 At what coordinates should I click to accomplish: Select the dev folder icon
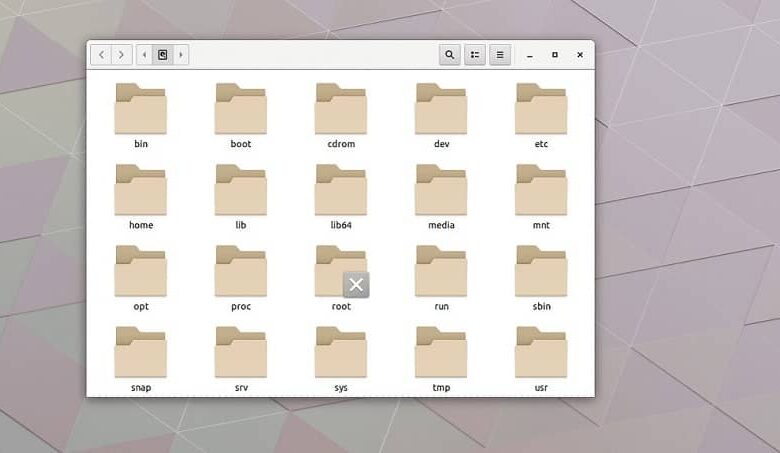pos(441,108)
